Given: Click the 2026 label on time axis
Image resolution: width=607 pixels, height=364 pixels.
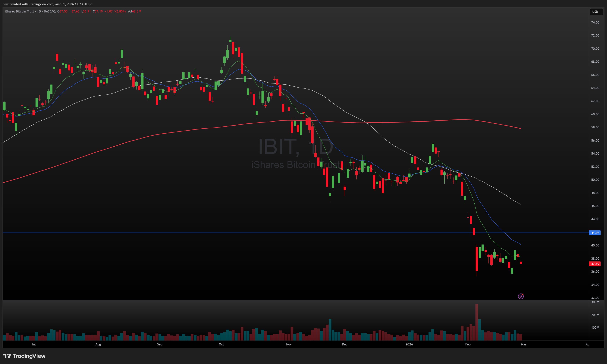Looking at the screenshot, I should [x=409, y=344].
